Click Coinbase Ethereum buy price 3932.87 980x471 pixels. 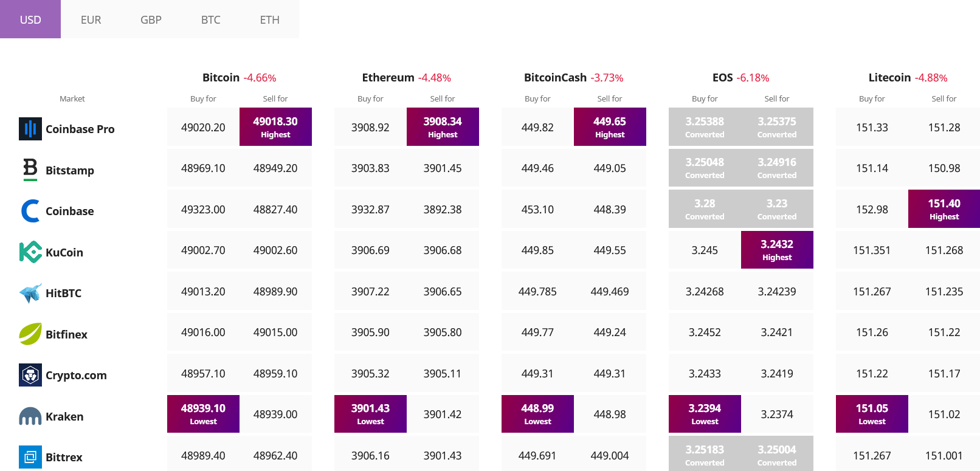pyautogui.click(x=370, y=209)
